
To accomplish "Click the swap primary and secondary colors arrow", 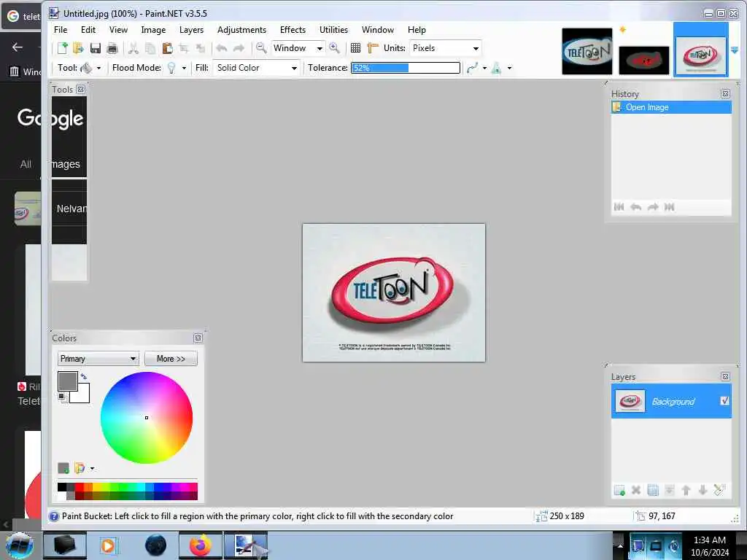I will coord(84,377).
